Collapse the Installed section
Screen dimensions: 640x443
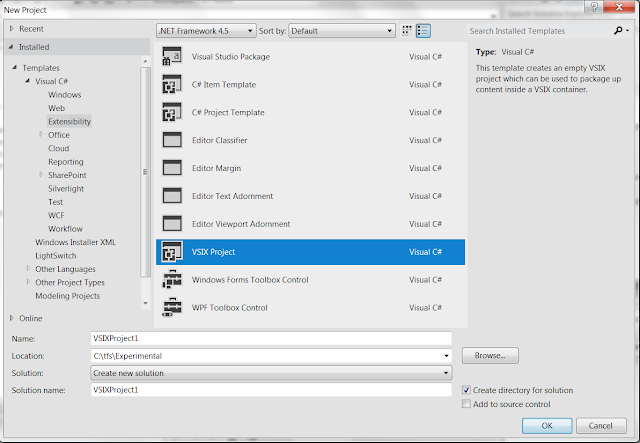click(11, 47)
